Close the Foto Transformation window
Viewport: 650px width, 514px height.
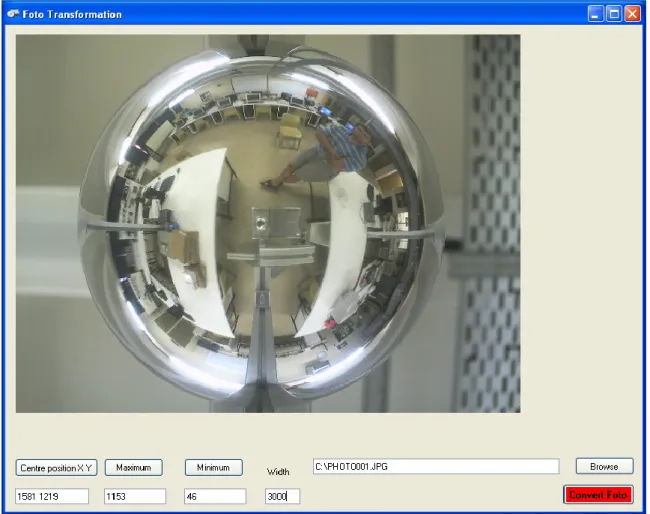point(632,14)
